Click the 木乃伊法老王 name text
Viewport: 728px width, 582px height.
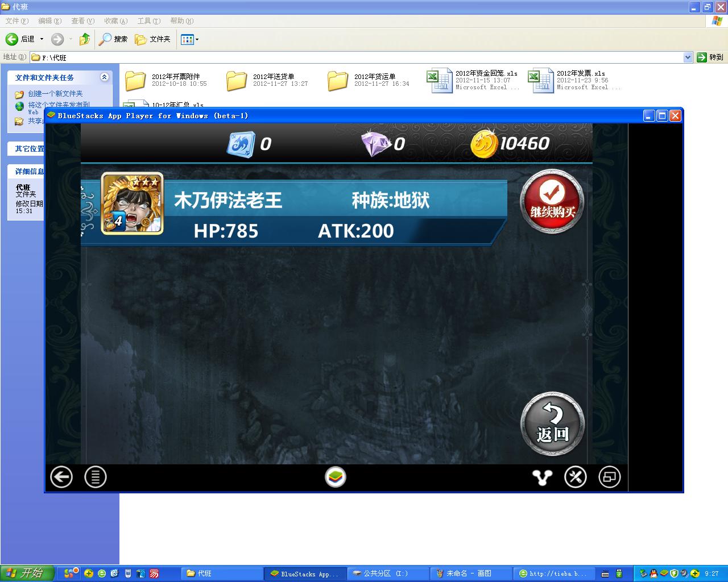pos(228,200)
